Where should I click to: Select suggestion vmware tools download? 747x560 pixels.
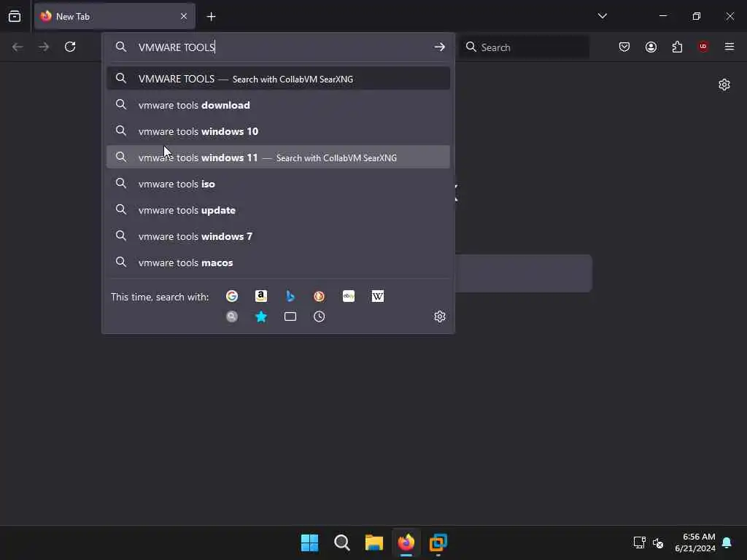pyautogui.click(x=278, y=105)
